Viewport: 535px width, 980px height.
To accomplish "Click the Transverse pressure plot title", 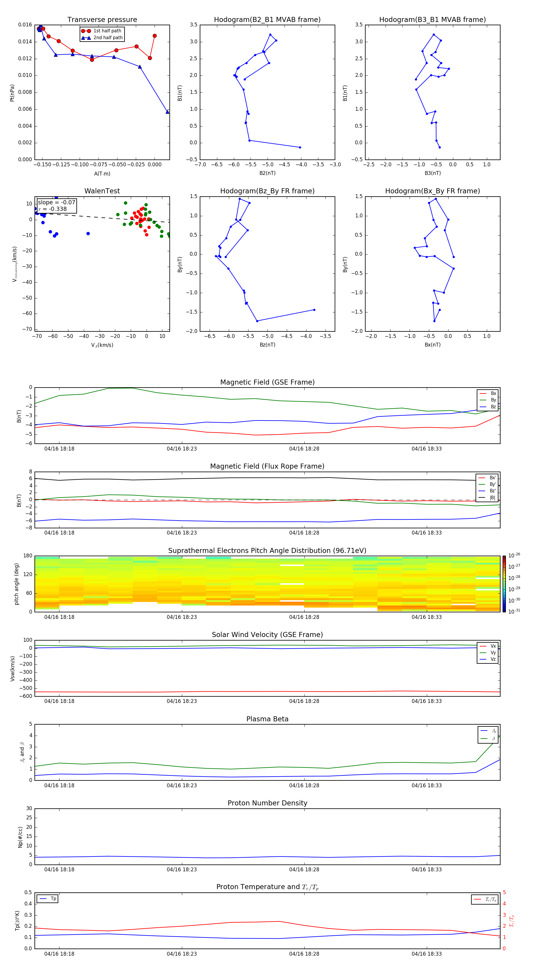I will (102, 20).
